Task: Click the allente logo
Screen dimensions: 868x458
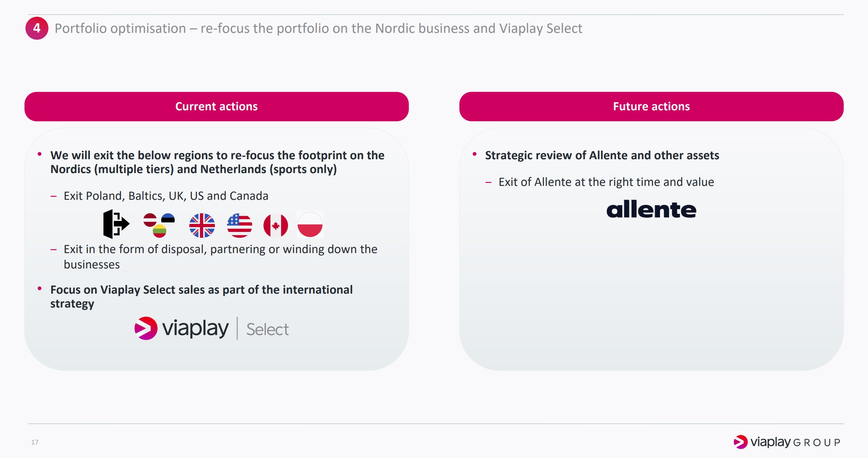Action: click(651, 209)
